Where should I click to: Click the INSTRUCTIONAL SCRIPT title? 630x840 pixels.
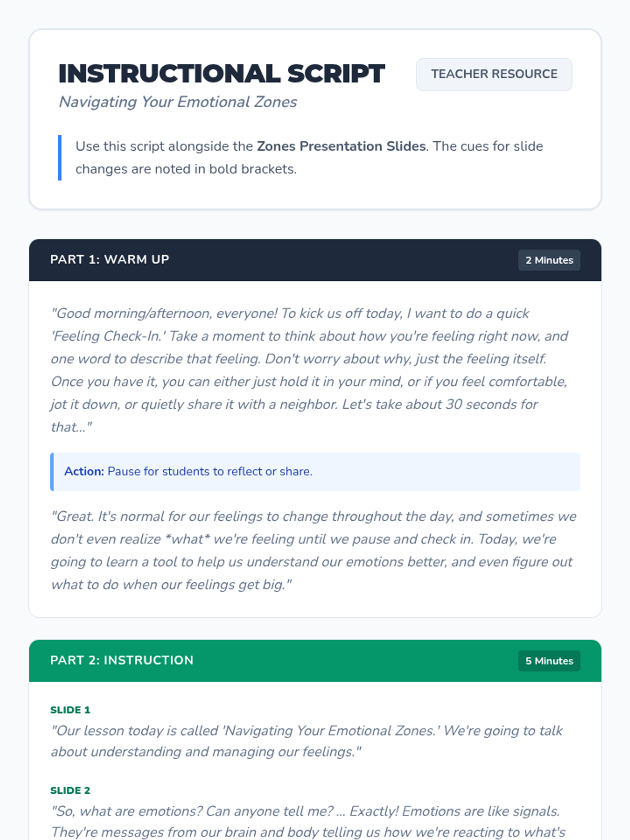pos(222,73)
